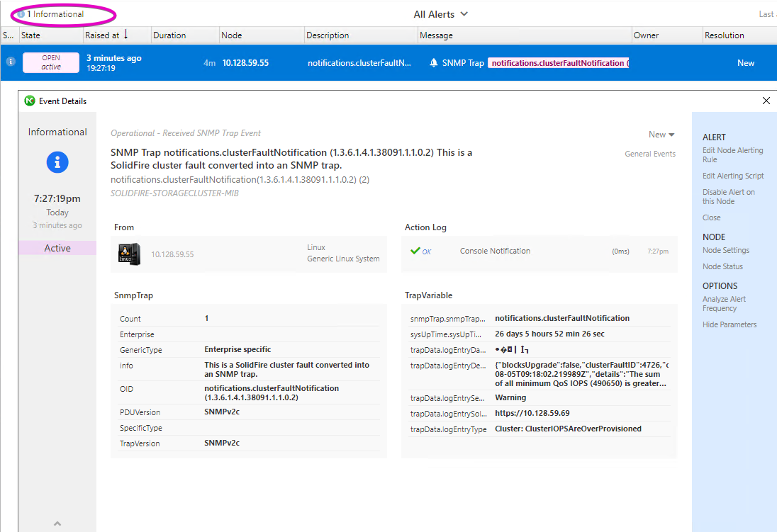Click the green OK checkmark in Action Log
Screen dimensions: 777x532
coord(415,251)
